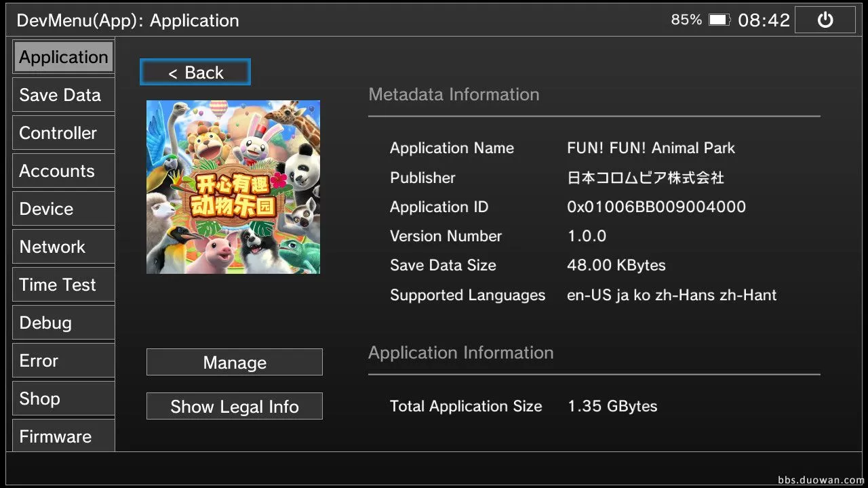Click the FUN! FUN! Animal Park thumbnail
Viewport: 868px width, 488px height.
pos(233,187)
